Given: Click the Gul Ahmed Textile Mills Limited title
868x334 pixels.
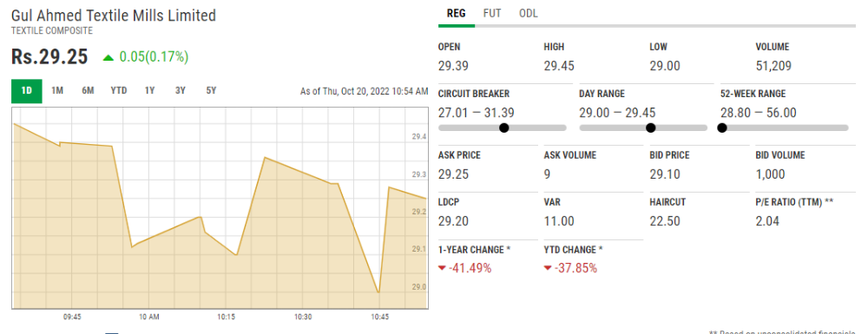Looking at the screenshot, I should 114,16.
